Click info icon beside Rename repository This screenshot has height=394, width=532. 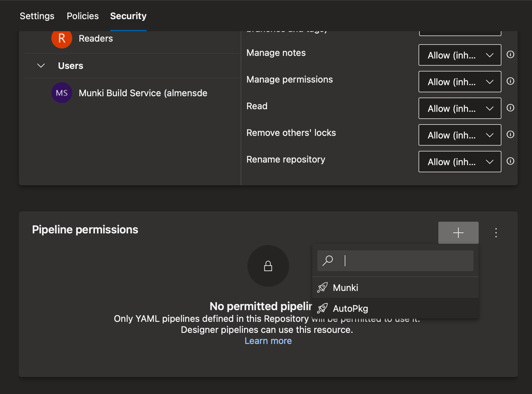(x=510, y=161)
